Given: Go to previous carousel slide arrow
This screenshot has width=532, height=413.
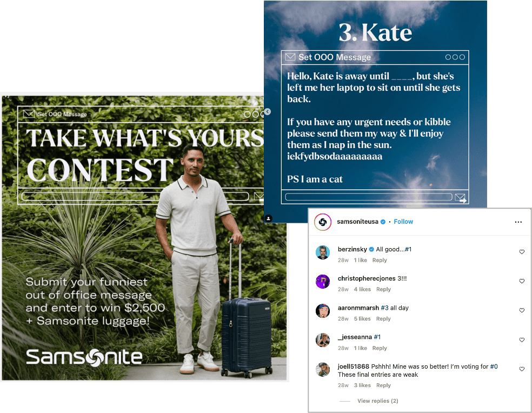Looking at the screenshot, I should (x=268, y=112).
